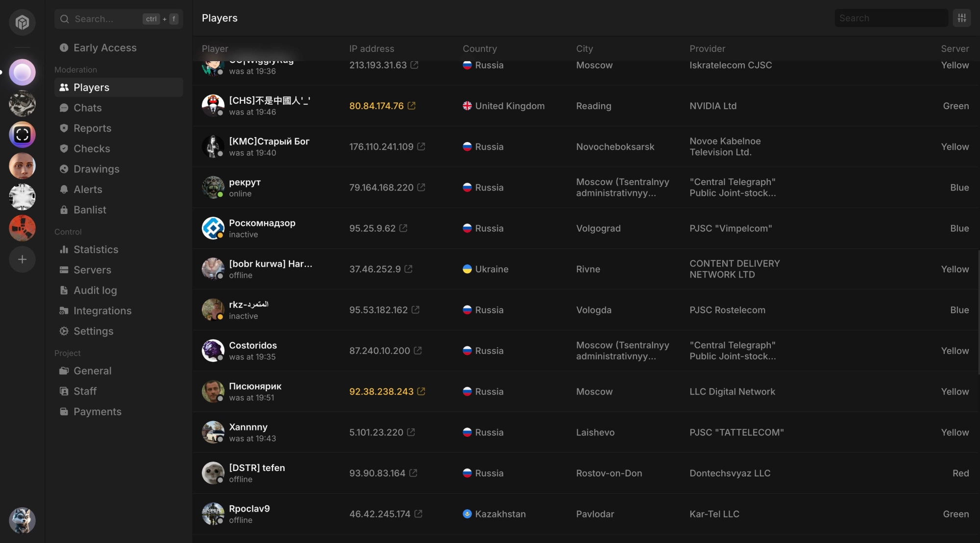
Task: Open external link icon for IP 92.38.238.243
Action: 421,391
